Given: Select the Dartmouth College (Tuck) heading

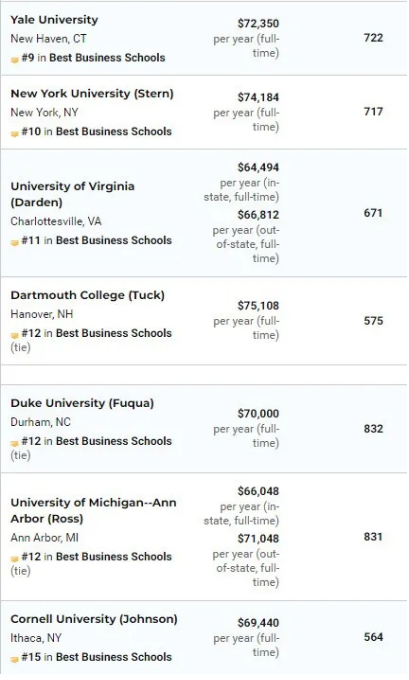Looking at the screenshot, I should click(x=88, y=295).
